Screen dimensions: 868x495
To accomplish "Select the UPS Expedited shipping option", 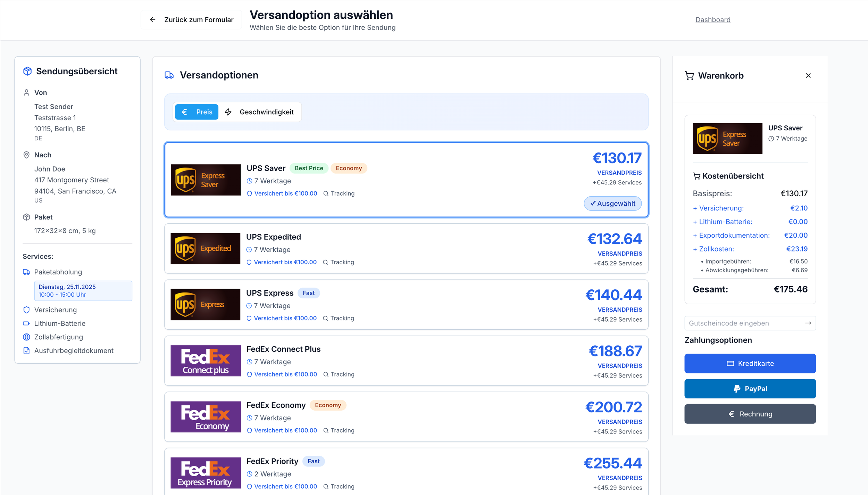I will tap(406, 249).
